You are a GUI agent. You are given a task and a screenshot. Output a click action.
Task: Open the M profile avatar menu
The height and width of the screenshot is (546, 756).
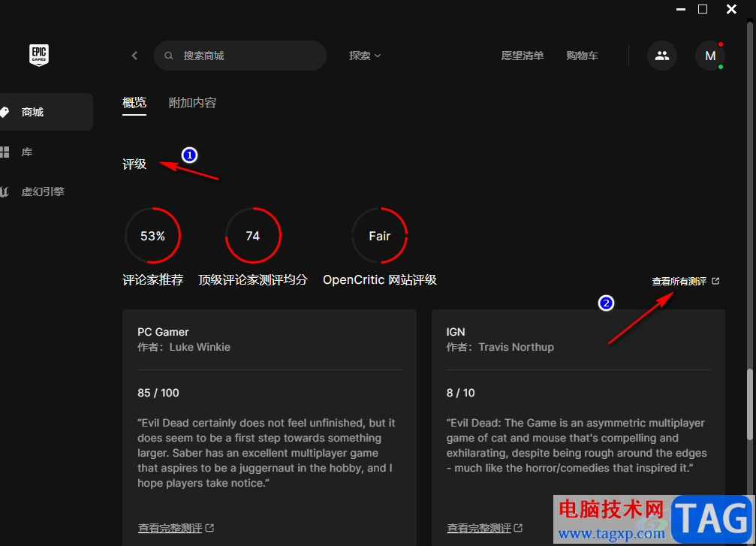pos(709,56)
